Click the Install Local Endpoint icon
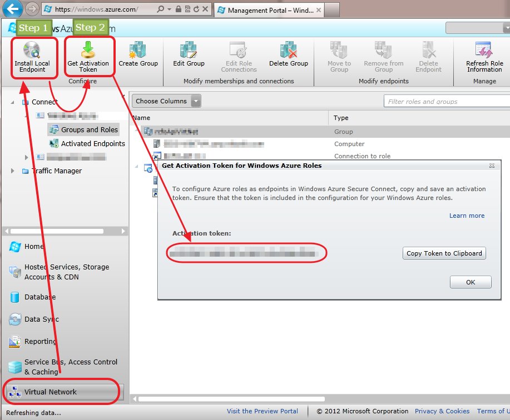Viewport: 510px width, 420px height. click(32, 50)
